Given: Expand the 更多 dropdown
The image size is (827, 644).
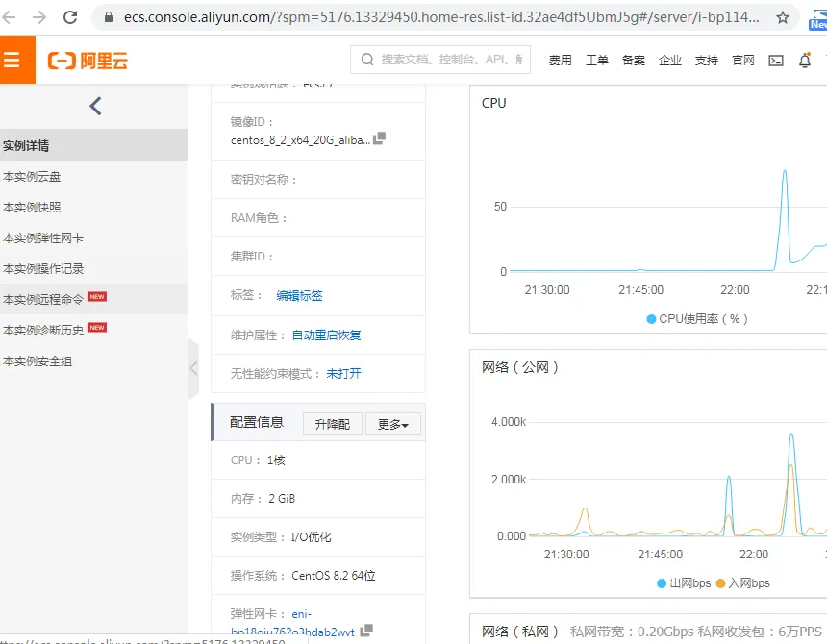Looking at the screenshot, I should 393,424.
